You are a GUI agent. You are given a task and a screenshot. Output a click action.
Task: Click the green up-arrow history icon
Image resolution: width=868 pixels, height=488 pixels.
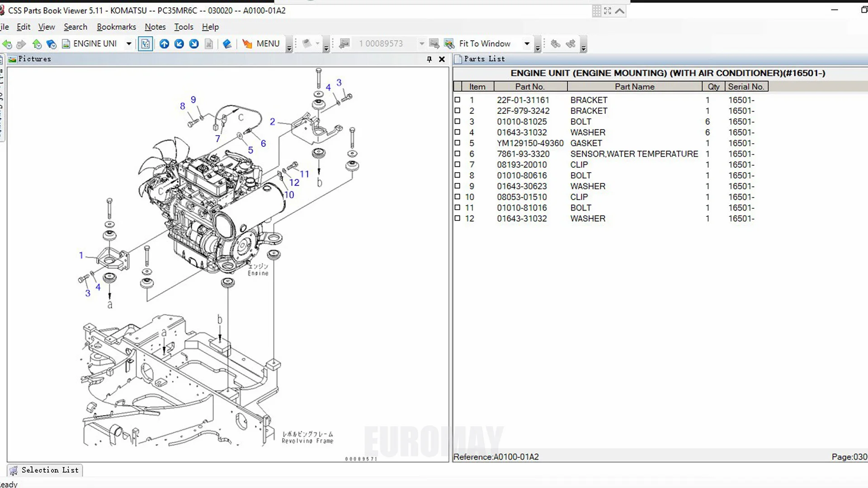pyautogui.click(x=37, y=44)
